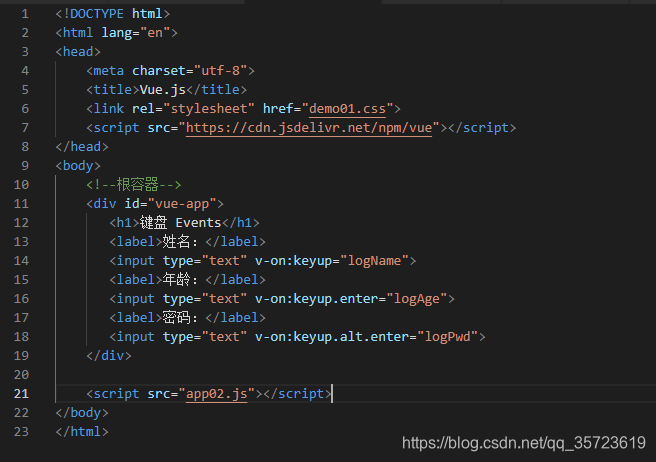Click the 键盘 Events heading text

(180, 223)
